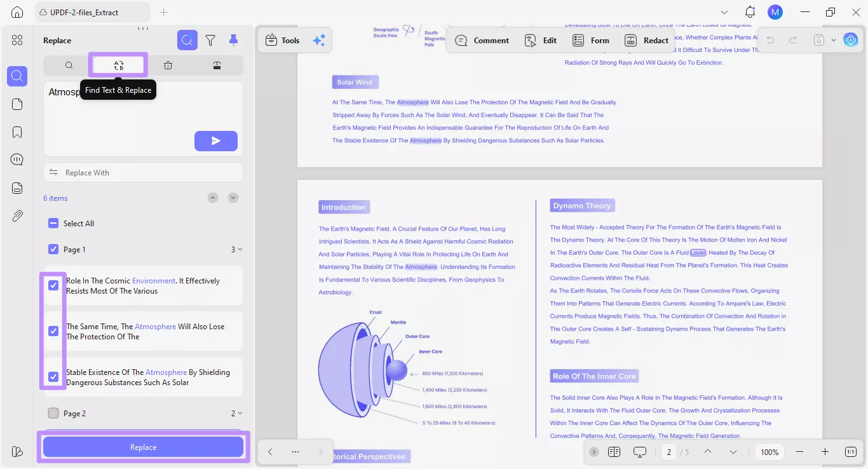The width and height of the screenshot is (868, 469).
Task: Click the current page number field
Action: tap(669, 452)
